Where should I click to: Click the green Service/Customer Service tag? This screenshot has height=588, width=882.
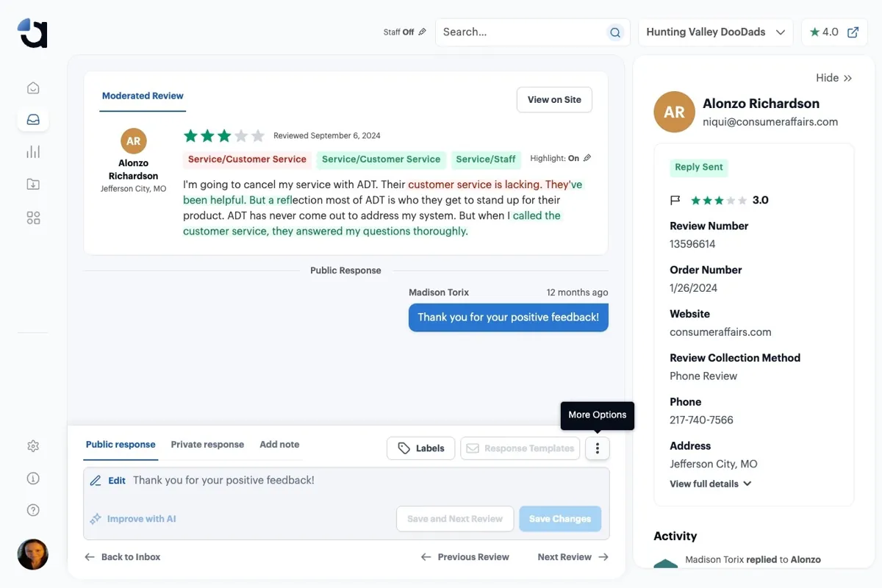tap(381, 159)
